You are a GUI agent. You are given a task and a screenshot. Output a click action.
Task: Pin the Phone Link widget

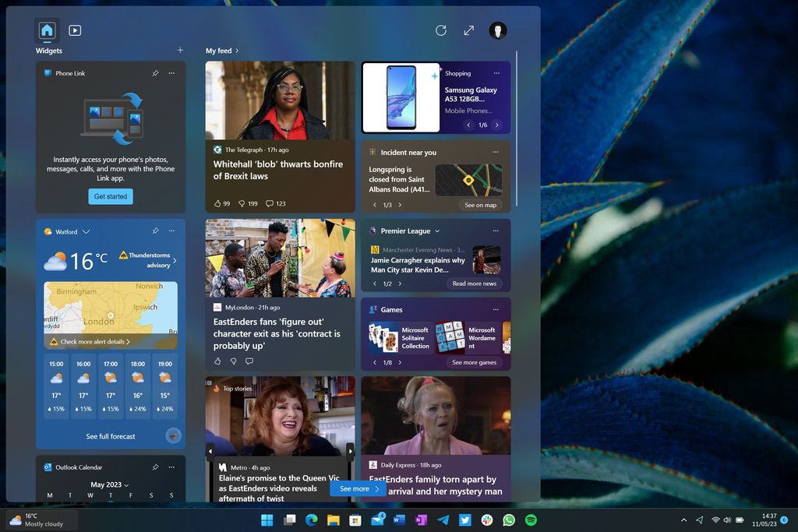pyautogui.click(x=155, y=73)
